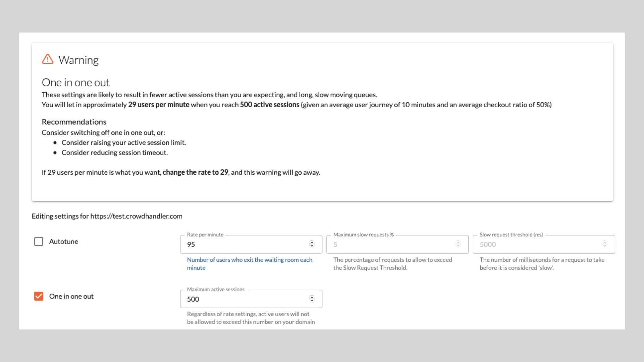Enable the Autotune checkbox
The image size is (644, 362).
(x=39, y=241)
